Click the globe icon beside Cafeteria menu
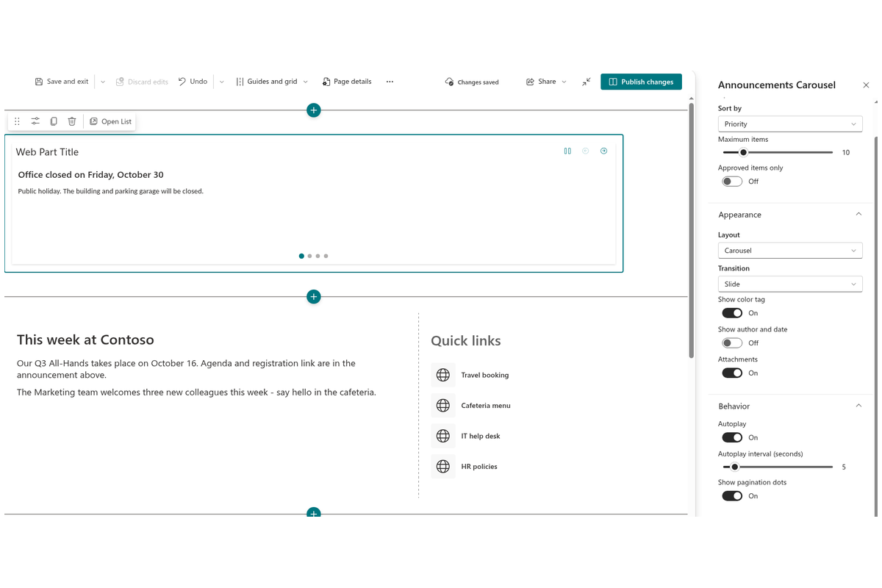The height and width of the screenshot is (588, 882). (x=443, y=406)
